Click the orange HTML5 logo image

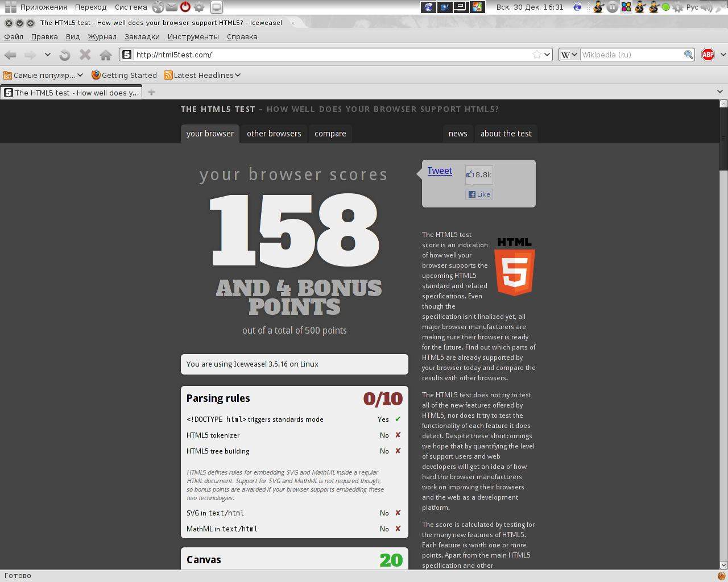[x=515, y=267]
